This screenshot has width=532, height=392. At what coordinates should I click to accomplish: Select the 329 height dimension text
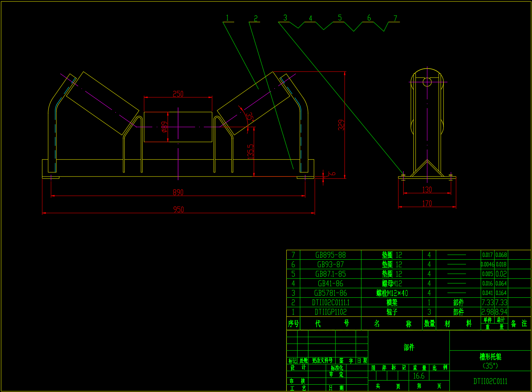[x=341, y=125]
